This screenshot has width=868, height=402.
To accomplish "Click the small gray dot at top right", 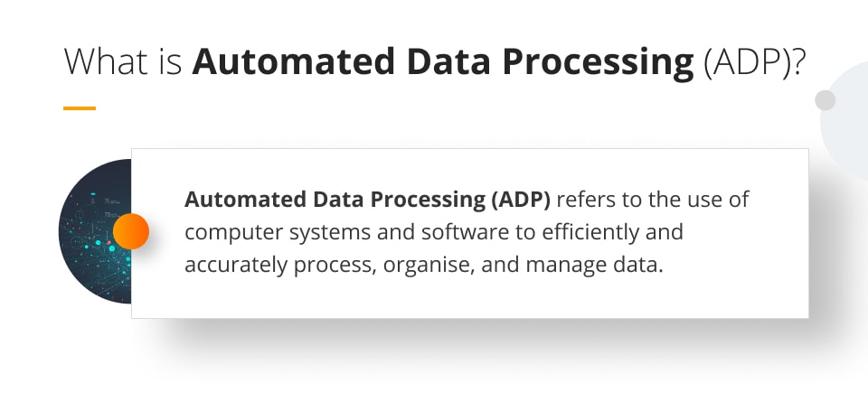I will pyautogui.click(x=825, y=100).
